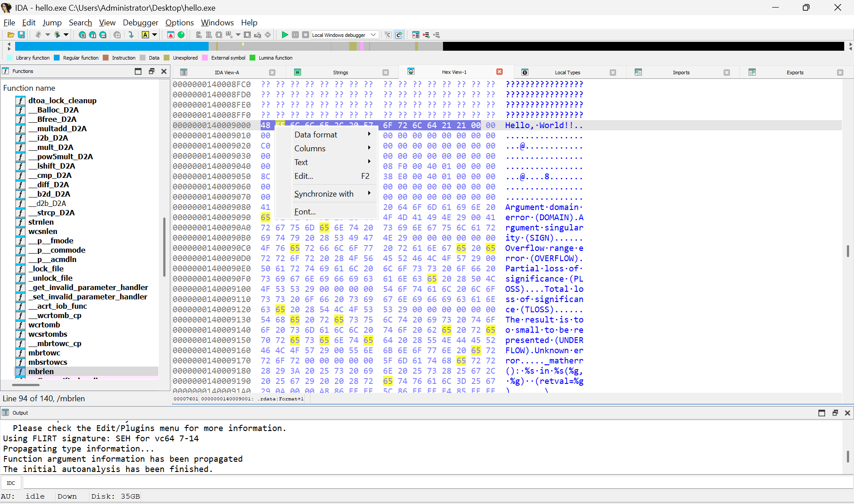Viewport: 854px width, 504px height.
Task: Click the blue down-arrow jump icon
Action: coord(131,35)
